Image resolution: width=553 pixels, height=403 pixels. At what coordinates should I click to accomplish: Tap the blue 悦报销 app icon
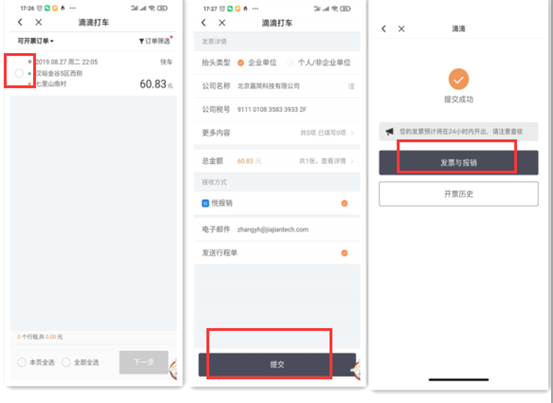205,203
